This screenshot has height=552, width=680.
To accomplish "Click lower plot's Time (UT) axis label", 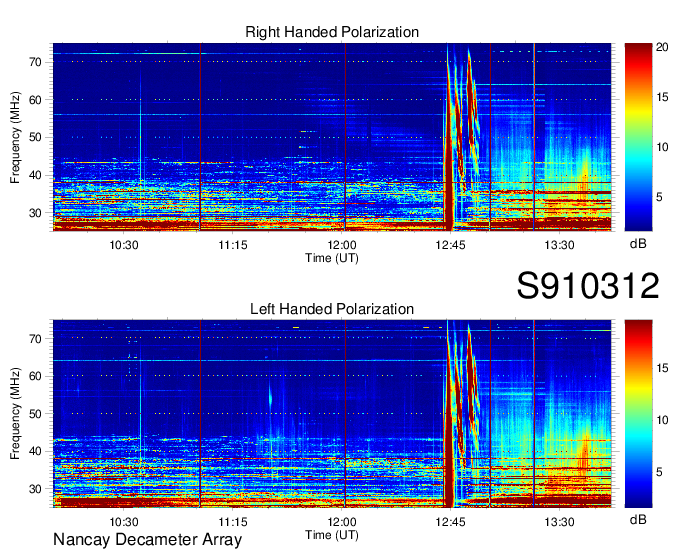I will coord(332,535).
